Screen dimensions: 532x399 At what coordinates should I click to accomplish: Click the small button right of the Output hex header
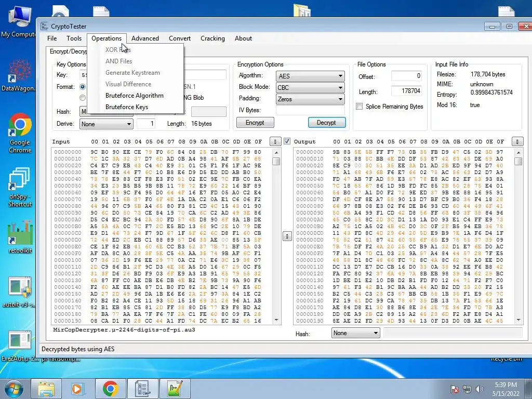(517, 141)
